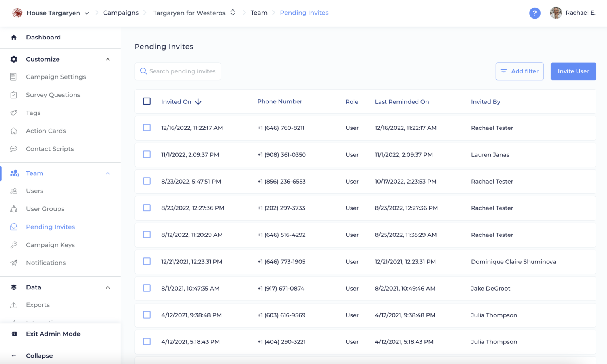Click the Tags label icon
The width and height of the screenshot is (607, 364).
pos(14,113)
